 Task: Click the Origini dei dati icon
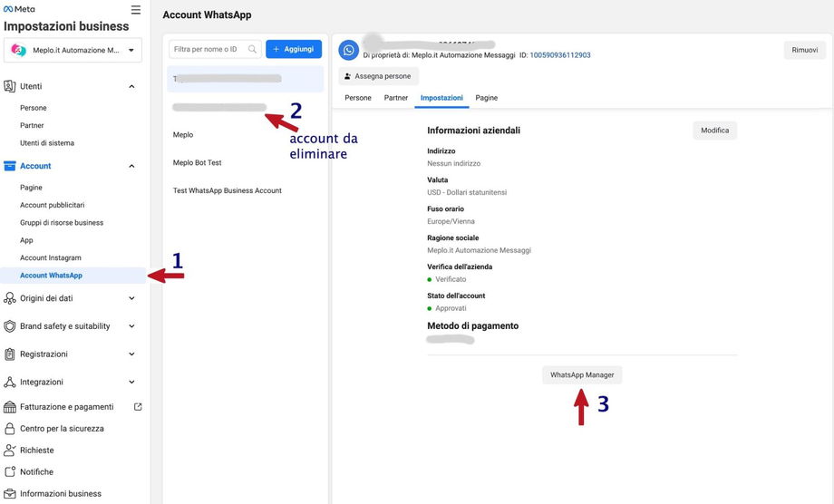[x=10, y=298]
